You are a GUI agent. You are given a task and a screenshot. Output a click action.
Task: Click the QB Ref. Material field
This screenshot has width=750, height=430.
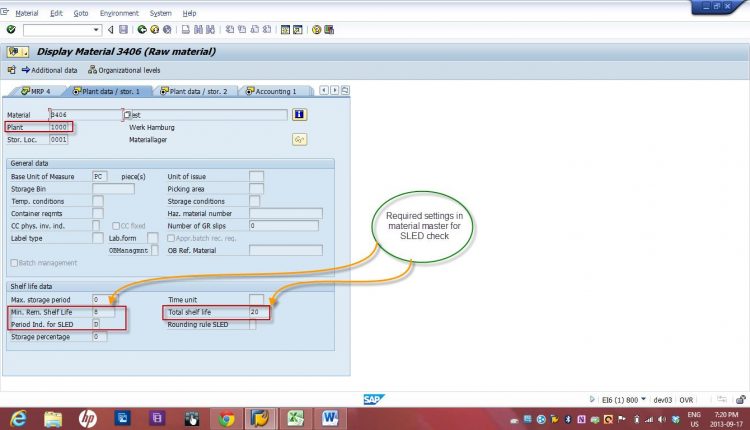point(286,251)
